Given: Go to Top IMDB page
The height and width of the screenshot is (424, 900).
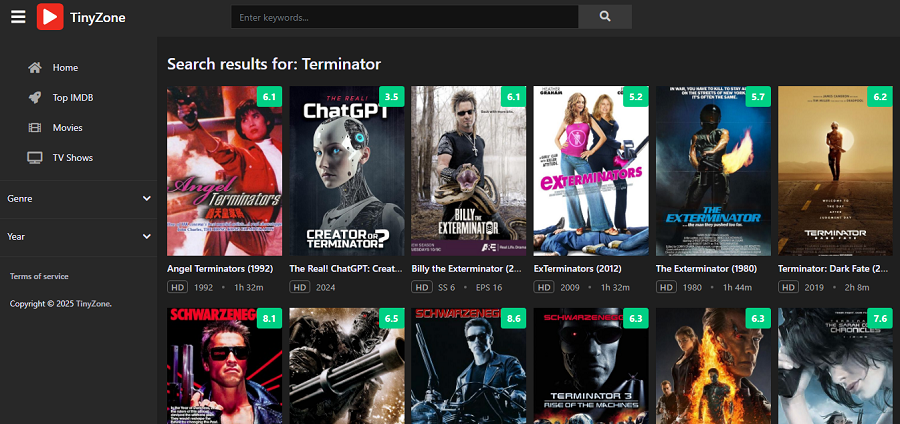Looking at the screenshot, I should [x=73, y=98].
